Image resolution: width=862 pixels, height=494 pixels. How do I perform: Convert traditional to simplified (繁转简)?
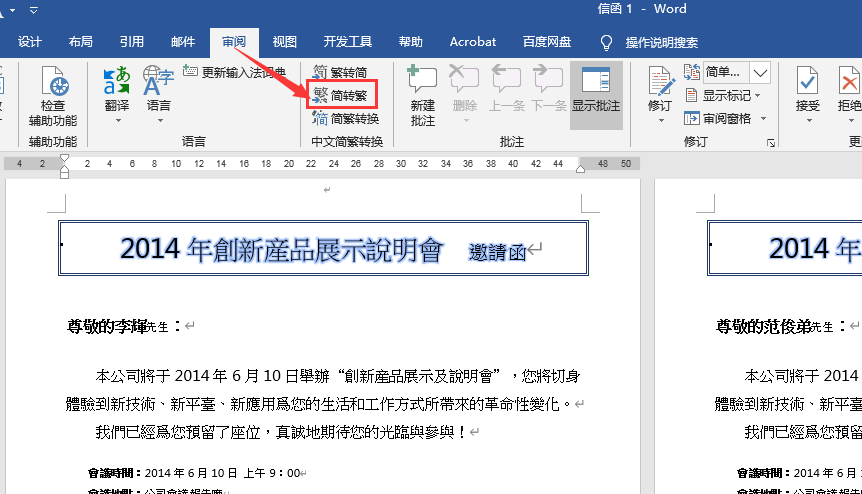pos(340,72)
